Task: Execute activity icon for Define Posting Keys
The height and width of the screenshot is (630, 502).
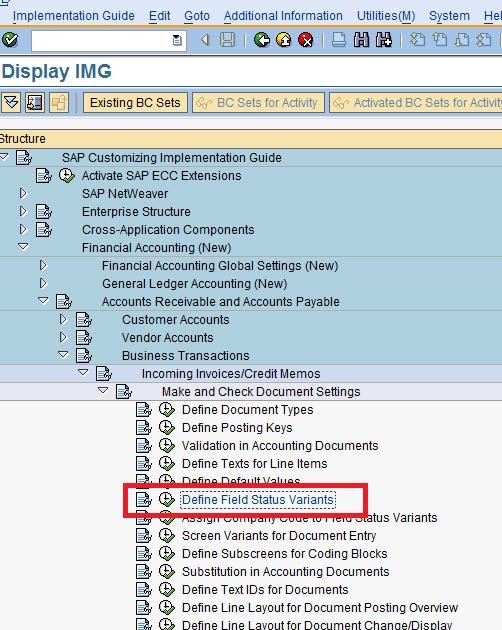Action: pyautogui.click(x=166, y=428)
